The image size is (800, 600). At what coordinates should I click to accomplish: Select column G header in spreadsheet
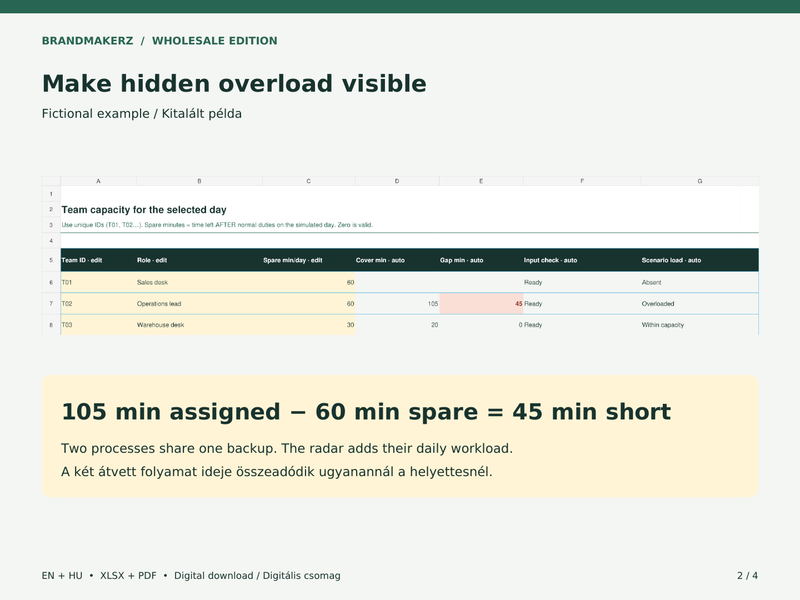700,181
